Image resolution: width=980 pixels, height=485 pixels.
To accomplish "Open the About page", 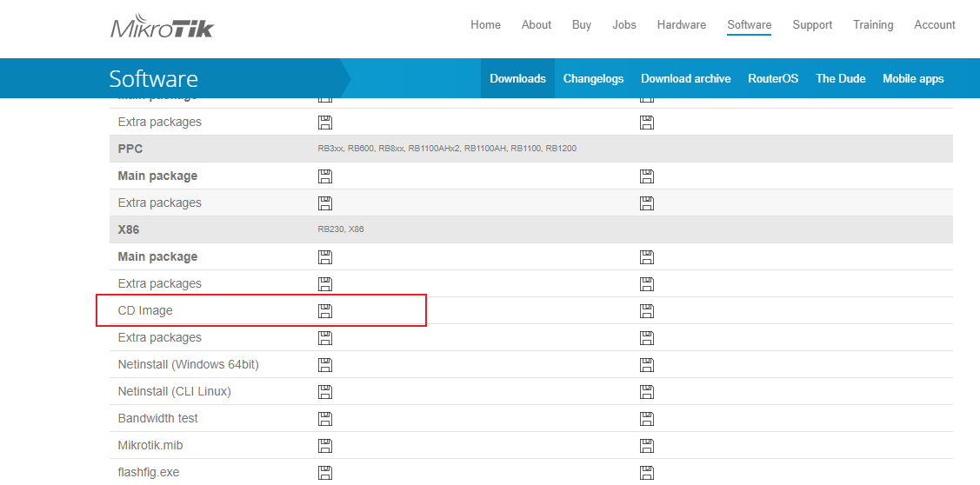I will tap(537, 25).
